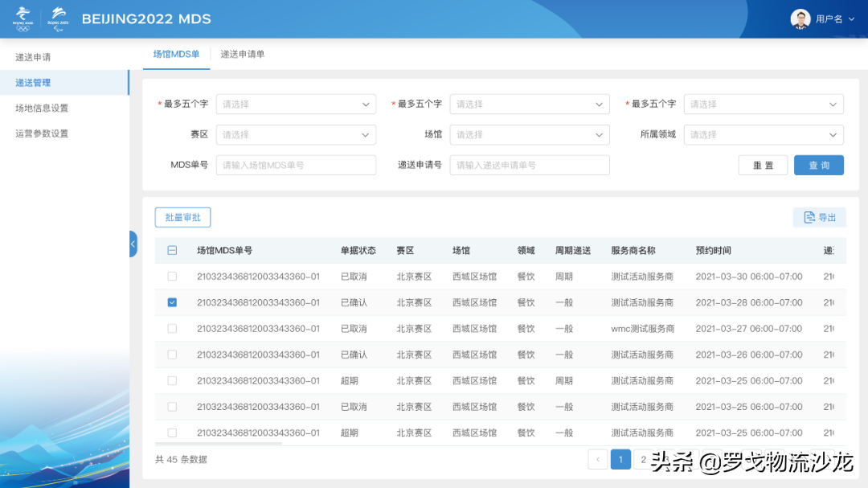Click the Beijing 2022 Olympic logo
Viewport: 868px width, 488px height.
(23, 18)
